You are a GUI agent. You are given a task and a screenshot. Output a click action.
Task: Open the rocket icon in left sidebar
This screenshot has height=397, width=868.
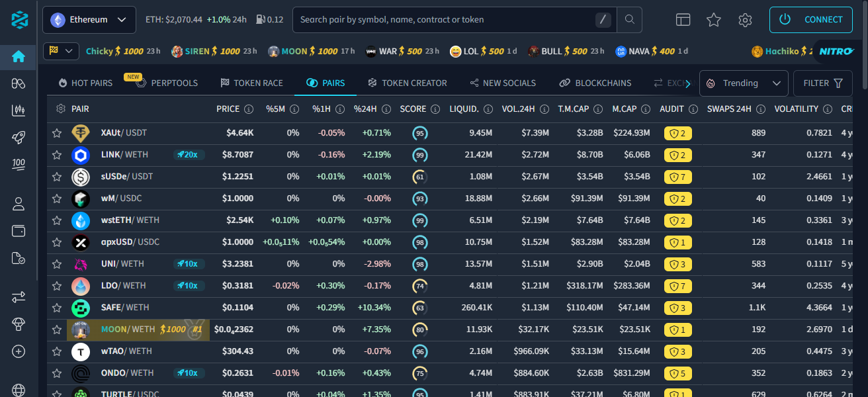point(19,138)
